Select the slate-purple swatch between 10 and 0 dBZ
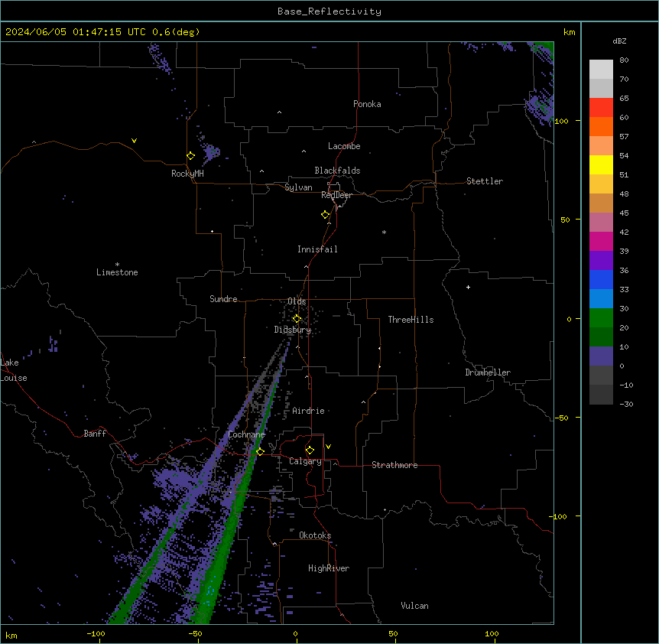The width and height of the screenshot is (659, 644). (601, 356)
